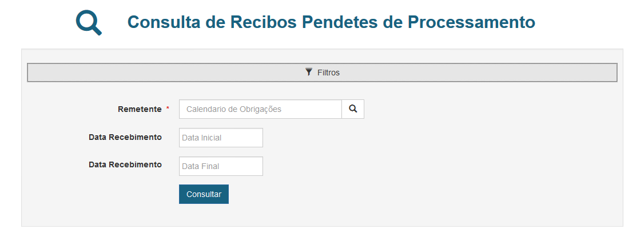Viewport: 644px width, 241px height.
Task: Click into the Data Final date field
Action: click(x=221, y=166)
